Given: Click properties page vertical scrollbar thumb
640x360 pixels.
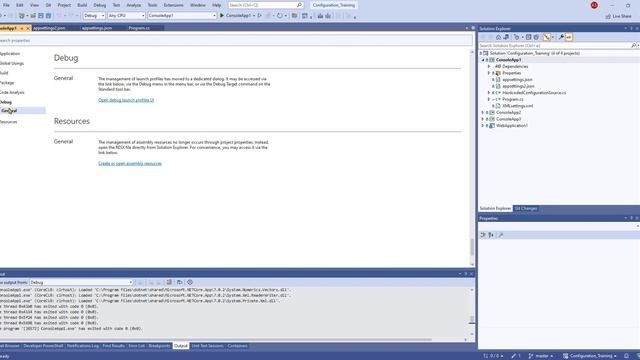Looking at the screenshot, I should click(471, 247).
